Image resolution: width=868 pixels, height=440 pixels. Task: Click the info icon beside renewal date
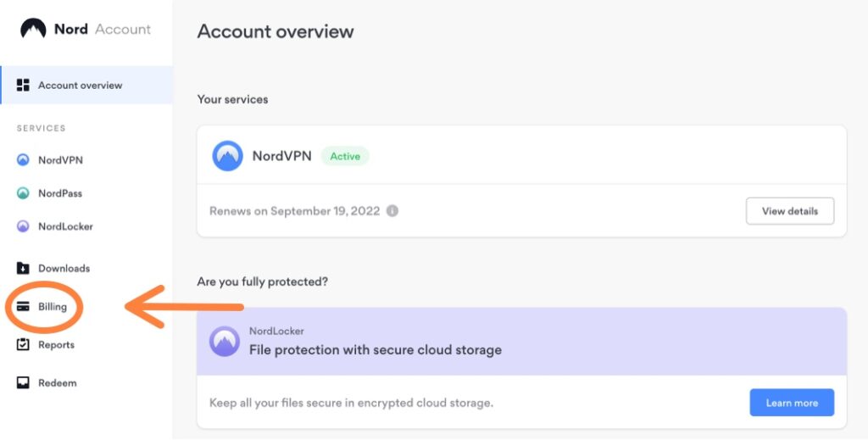point(392,211)
